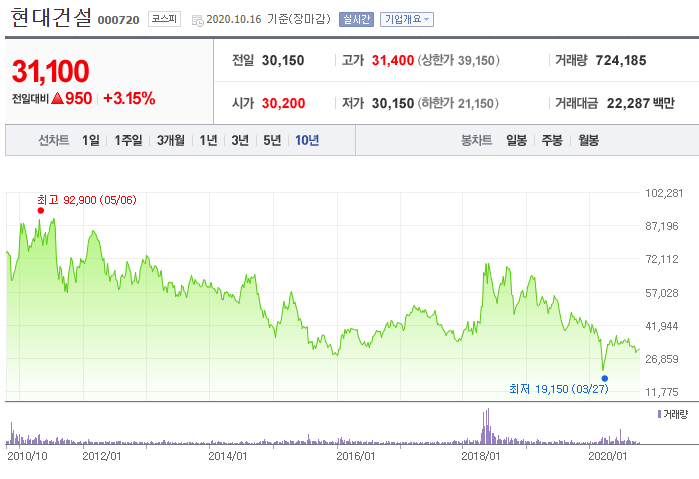The height and width of the screenshot is (479, 699).
Task: Click the 2014/01 x-axis date label
Action: [227, 456]
